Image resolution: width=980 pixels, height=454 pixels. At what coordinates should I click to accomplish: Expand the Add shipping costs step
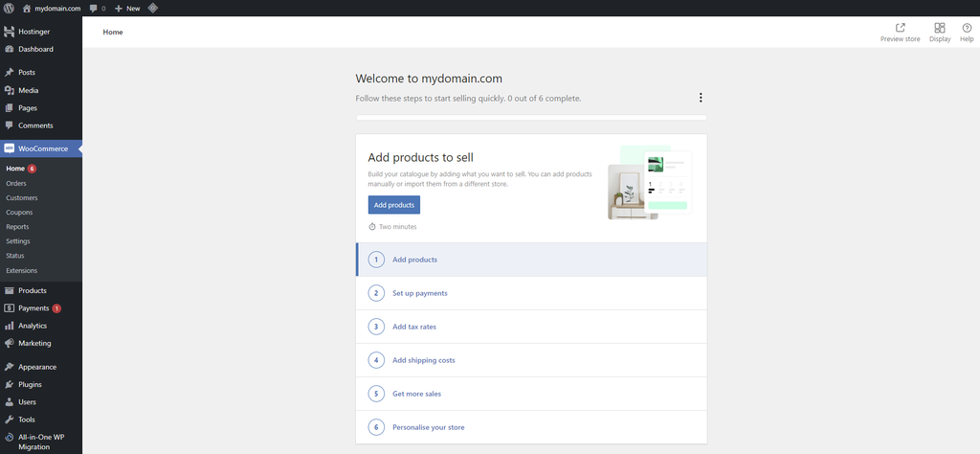[x=423, y=360]
